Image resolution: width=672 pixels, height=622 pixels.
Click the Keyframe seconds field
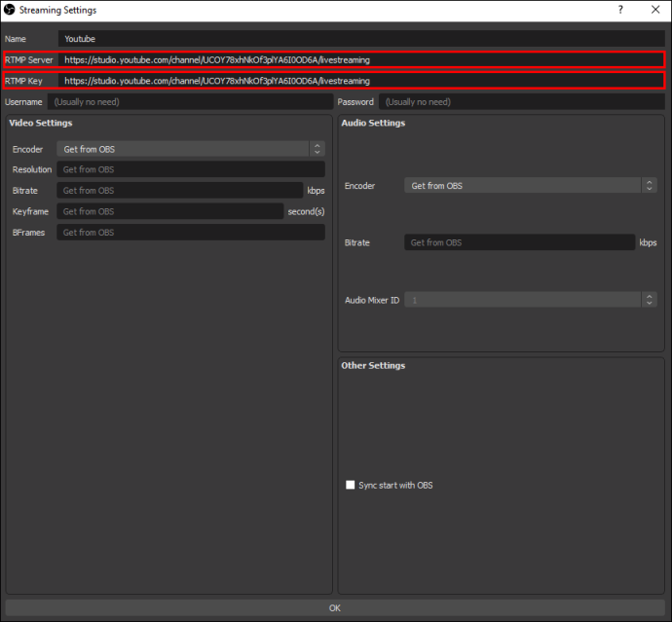170,211
